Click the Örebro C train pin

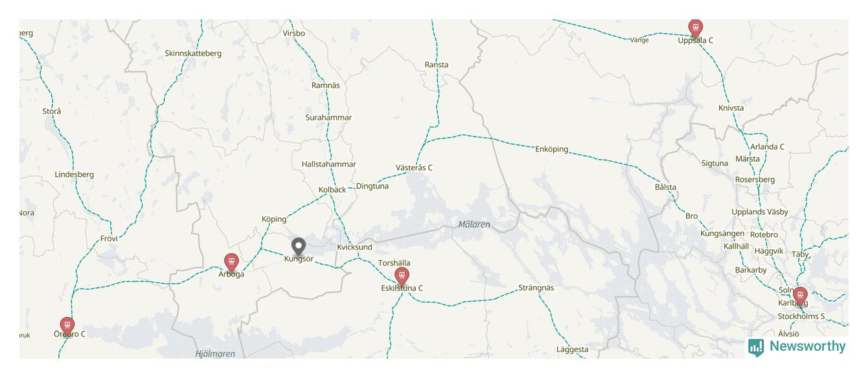[x=67, y=327]
